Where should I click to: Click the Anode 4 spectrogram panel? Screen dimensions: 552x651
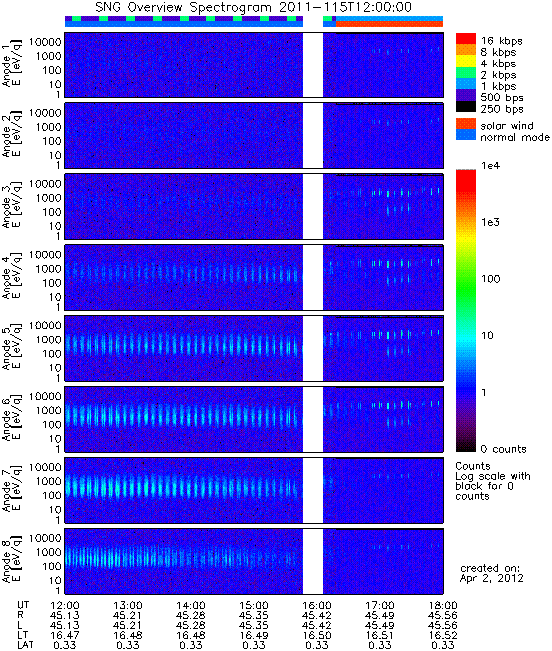(x=254, y=278)
